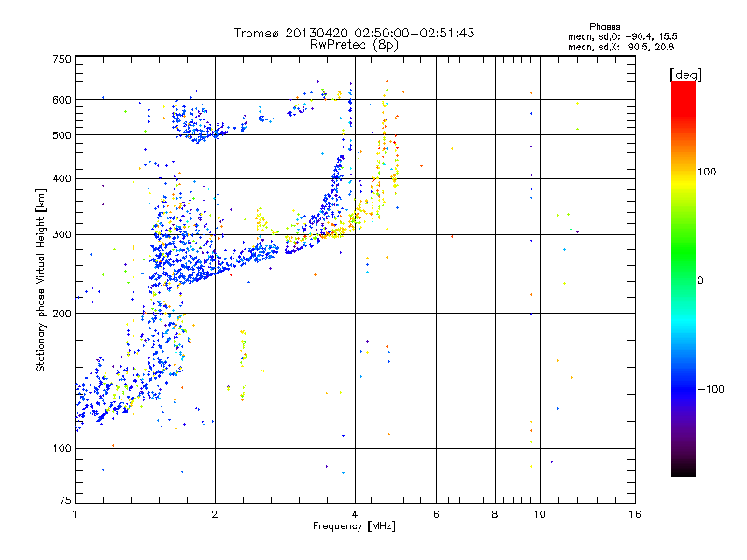Click the x-axis tick label '16'
The image size is (747, 560).
click(x=635, y=514)
